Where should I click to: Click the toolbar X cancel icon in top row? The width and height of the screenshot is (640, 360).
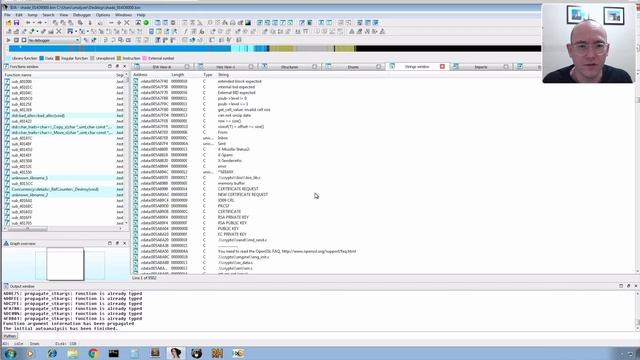coord(127,23)
